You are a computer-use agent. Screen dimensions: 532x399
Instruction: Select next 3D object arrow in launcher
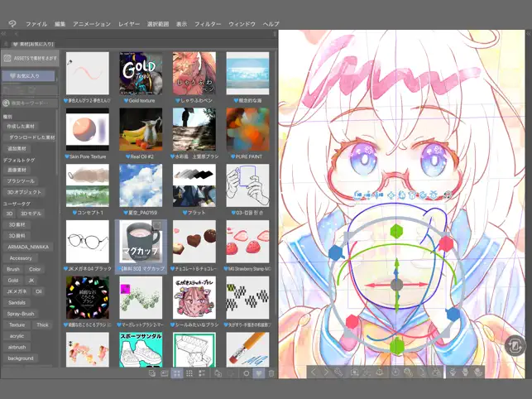pyautogui.click(x=326, y=373)
